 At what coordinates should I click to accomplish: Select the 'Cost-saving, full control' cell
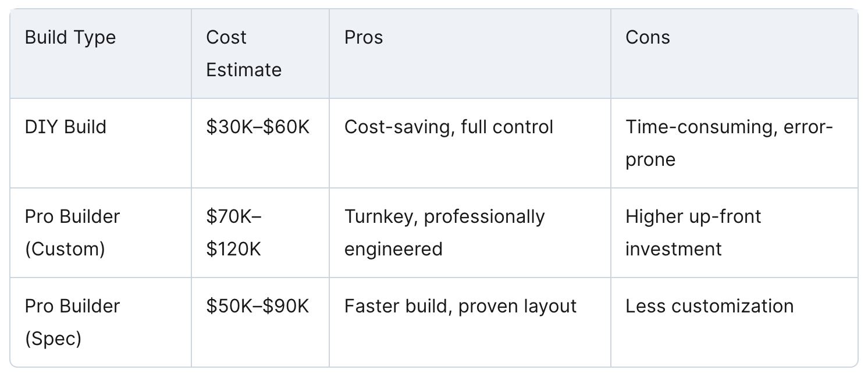tap(449, 127)
